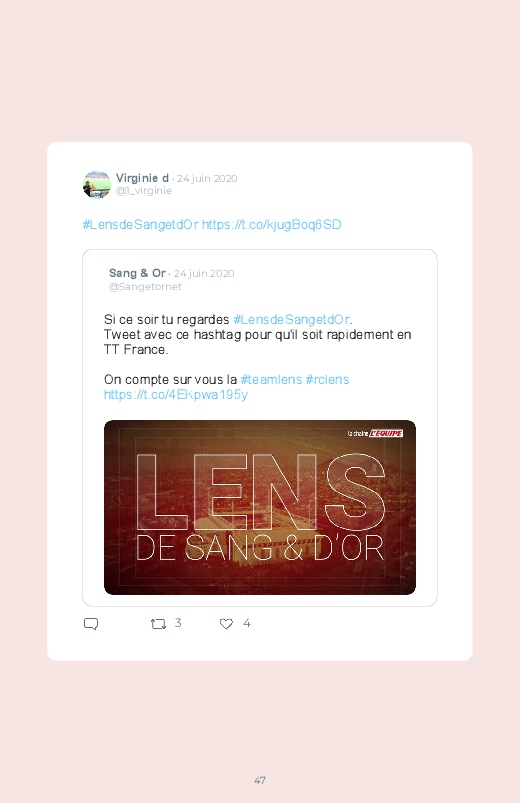
Task: Open the Lens de Sang & d'Or image
Action: [260, 507]
